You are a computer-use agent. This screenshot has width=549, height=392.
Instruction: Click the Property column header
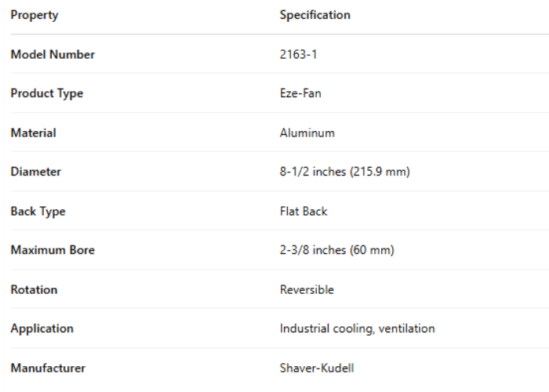pyautogui.click(x=35, y=15)
